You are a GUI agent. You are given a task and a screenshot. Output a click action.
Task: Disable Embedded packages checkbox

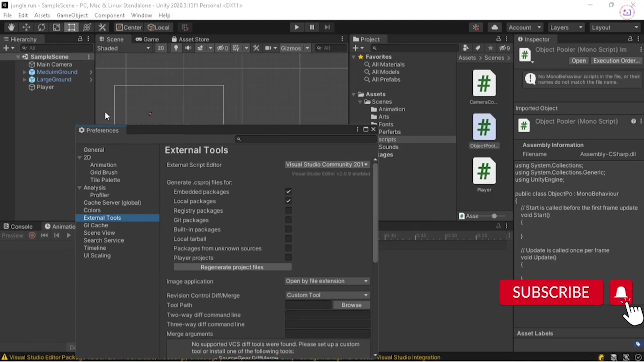tap(288, 191)
